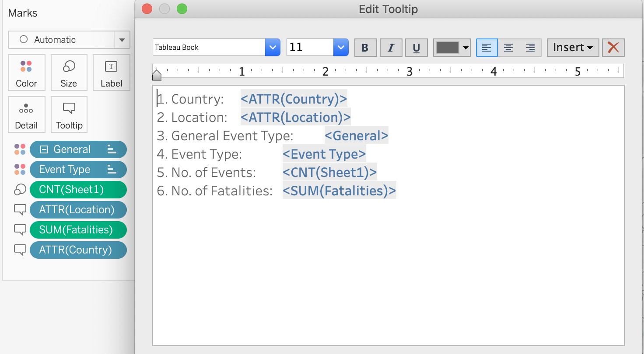Toggle underline formatting
The image size is (644, 354).
416,48
